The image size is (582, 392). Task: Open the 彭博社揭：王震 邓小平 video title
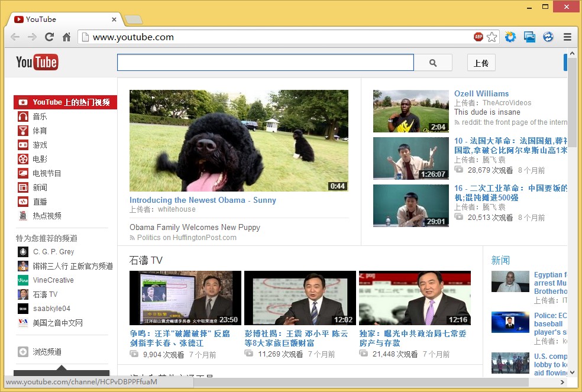296,338
